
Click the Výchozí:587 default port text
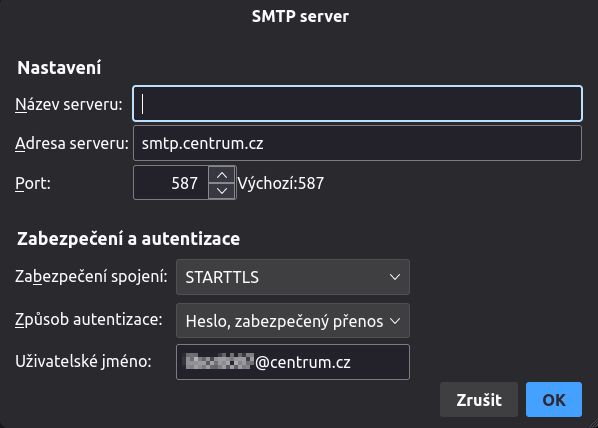pyautogui.click(x=281, y=183)
